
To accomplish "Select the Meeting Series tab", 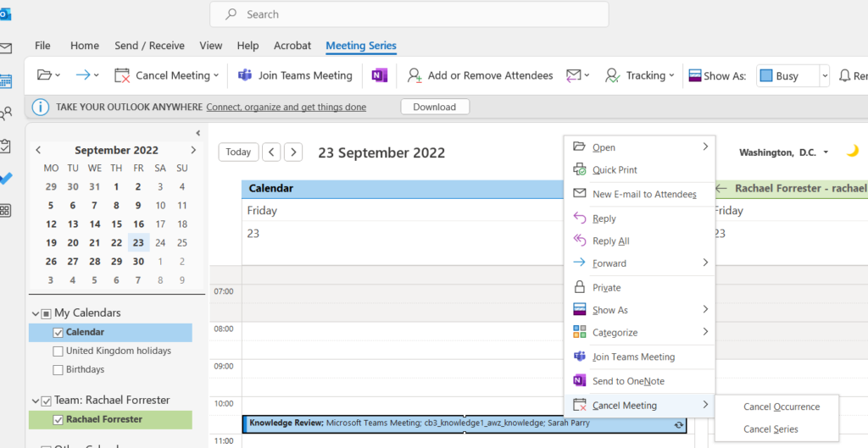I will [x=361, y=46].
